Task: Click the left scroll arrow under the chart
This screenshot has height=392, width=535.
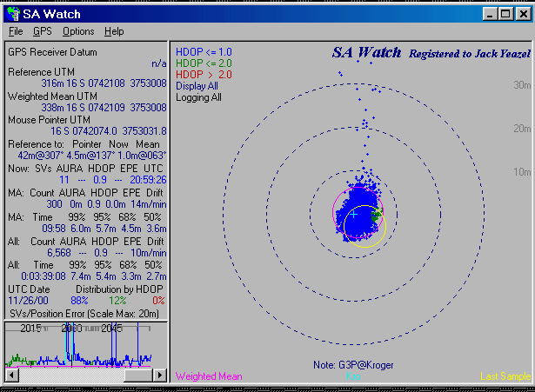Action: (11, 375)
